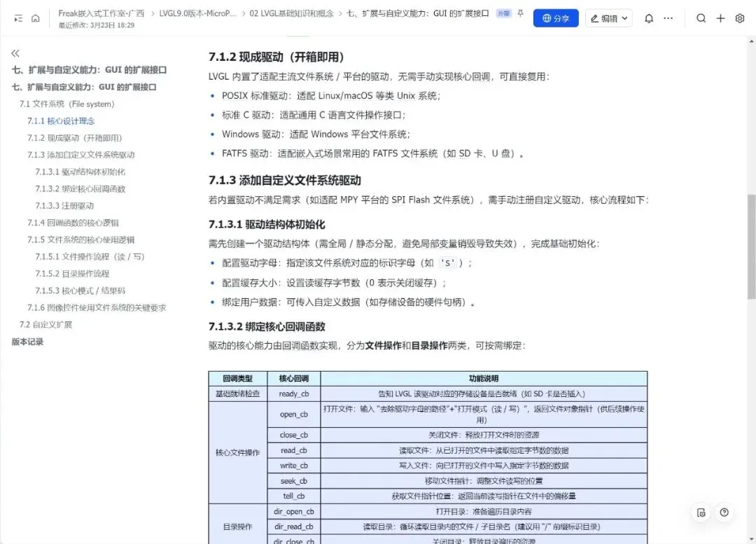The width and height of the screenshot is (756, 544).
Task: Jump to outline item 7.1.3.3 注册驱动
Action: (x=64, y=205)
